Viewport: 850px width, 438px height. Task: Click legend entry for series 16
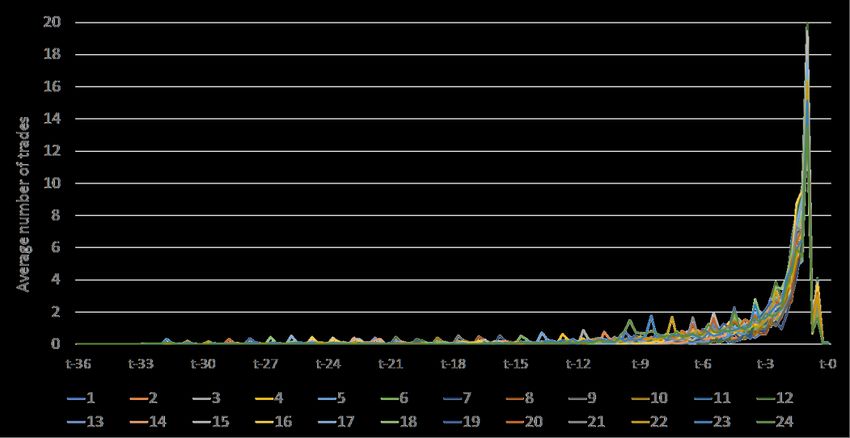(273, 421)
